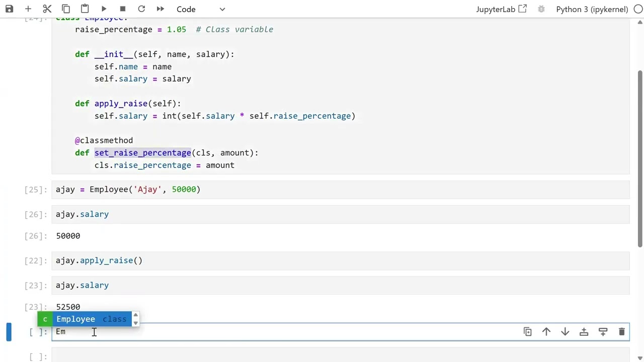Click 'cls.raise_percentage = amount' line
This screenshot has height=362, width=644.
coord(165,165)
